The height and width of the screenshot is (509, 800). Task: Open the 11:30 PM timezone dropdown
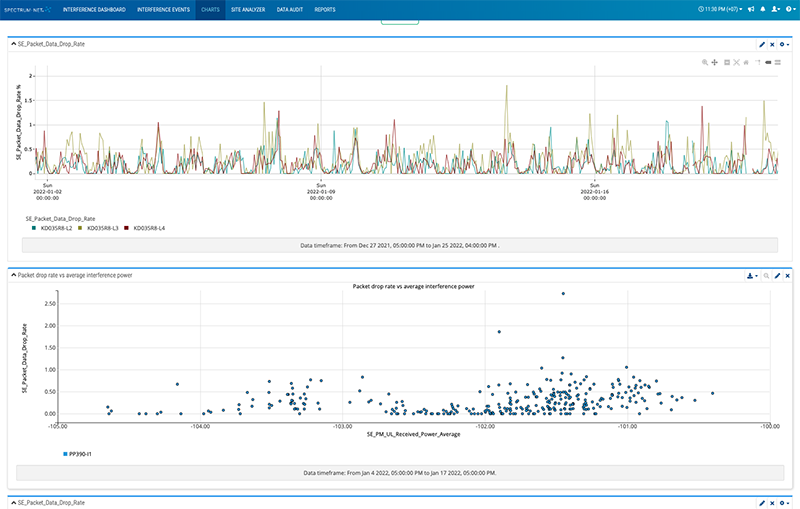pyautogui.click(x=720, y=9)
